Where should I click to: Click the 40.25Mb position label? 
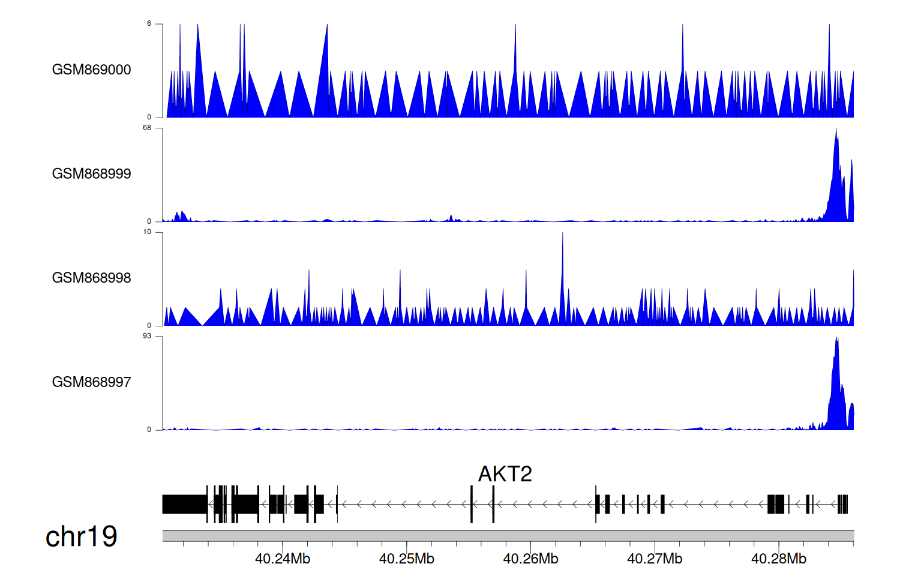(406, 559)
